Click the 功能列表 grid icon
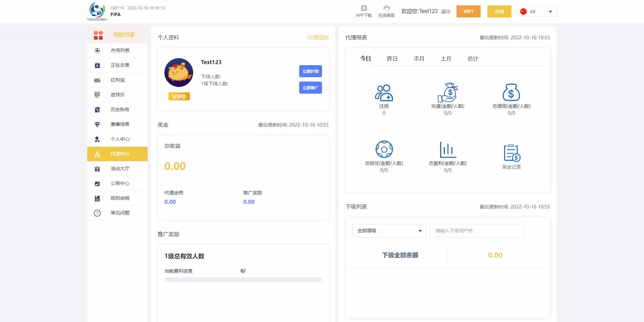The height and width of the screenshot is (322, 644). pyautogui.click(x=98, y=35)
